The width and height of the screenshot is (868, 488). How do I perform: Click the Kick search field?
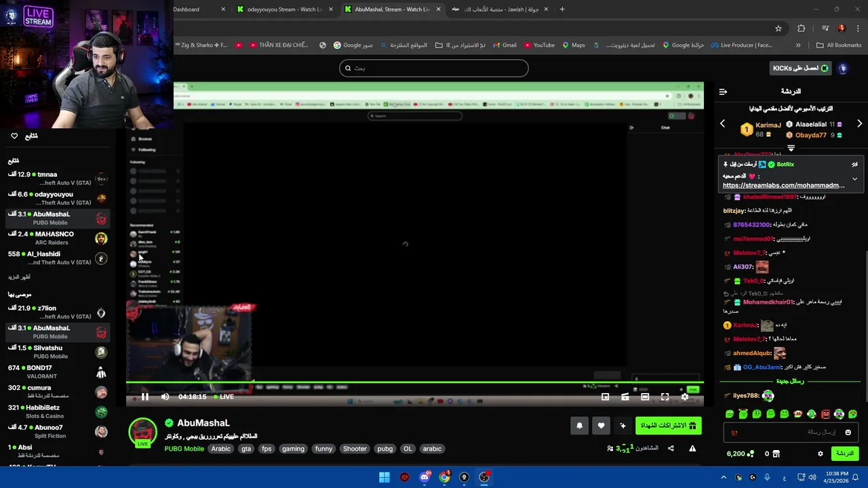434,68
